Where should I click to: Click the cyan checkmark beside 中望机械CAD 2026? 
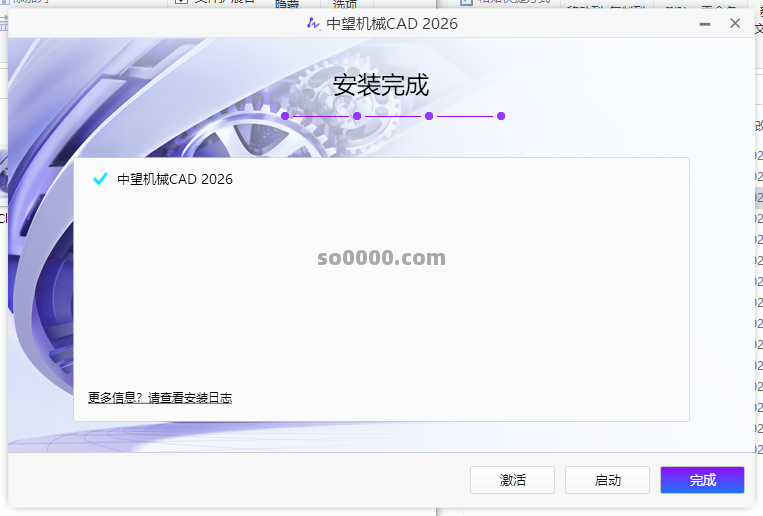(x=100, y=179)
